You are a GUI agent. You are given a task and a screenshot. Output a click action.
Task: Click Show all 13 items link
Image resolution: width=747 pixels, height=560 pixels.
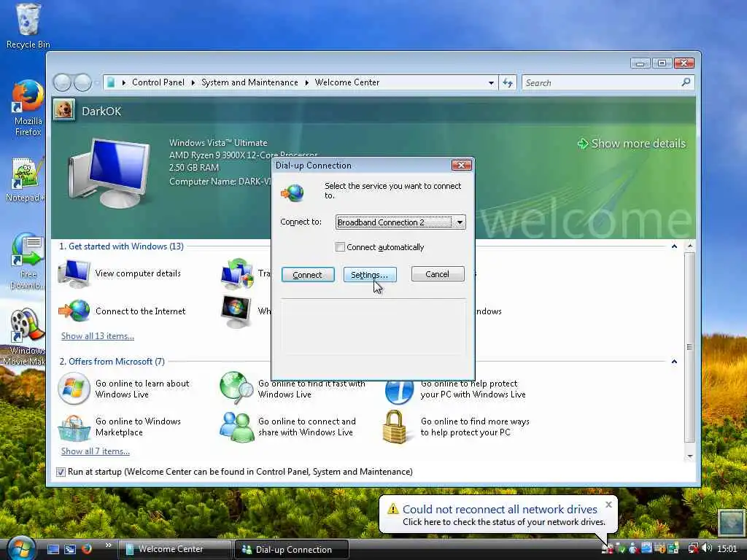(x=98, y=335)
